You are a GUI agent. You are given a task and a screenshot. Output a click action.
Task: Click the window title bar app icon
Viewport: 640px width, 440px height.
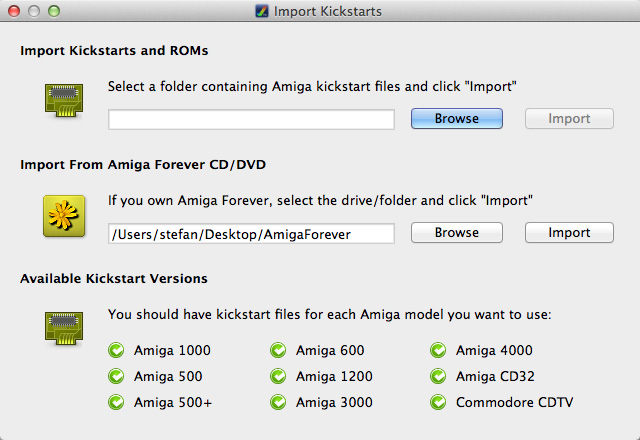pyautogui.click(x=262, y=12)
